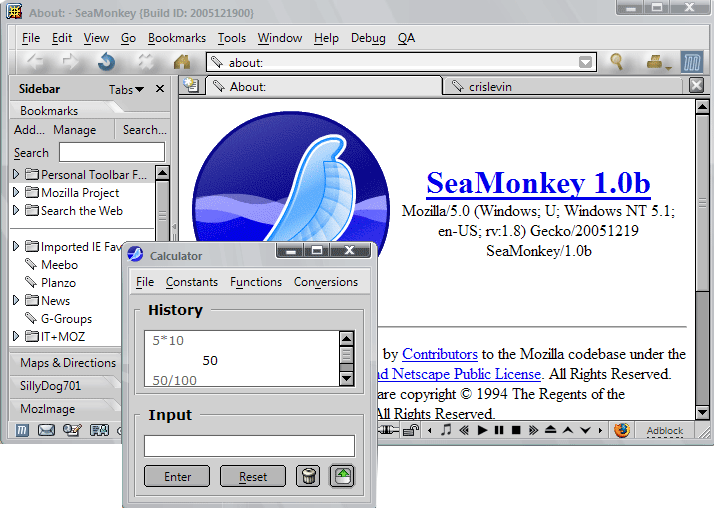Open the sidebar Tabs dropdown
This screenshot has height=508, width=714.
[x=126, y=90]
